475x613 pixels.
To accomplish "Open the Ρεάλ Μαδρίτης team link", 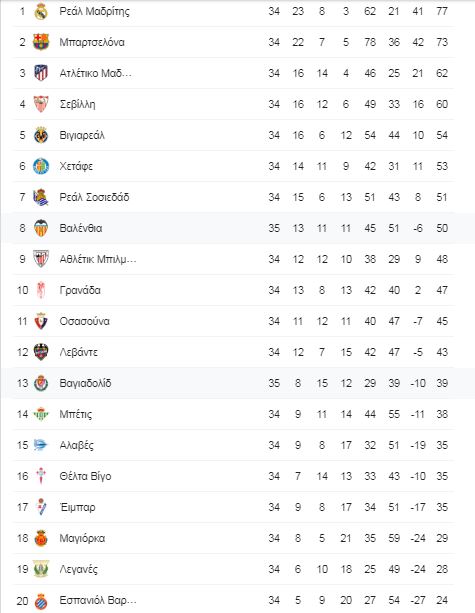I will 94,11.
